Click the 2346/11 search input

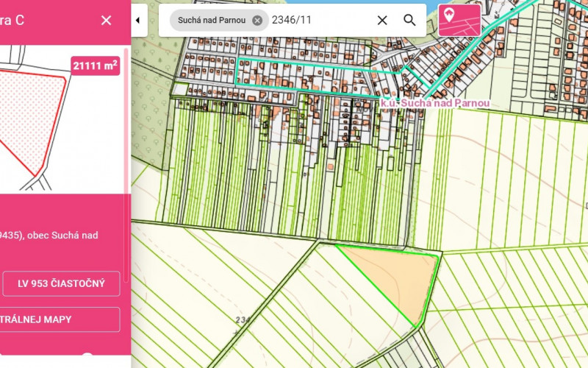[320, 21]
